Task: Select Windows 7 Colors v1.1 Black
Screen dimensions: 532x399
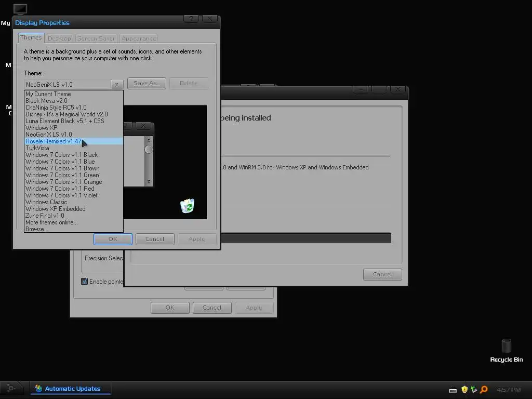Action: click(x=74, y=155)
